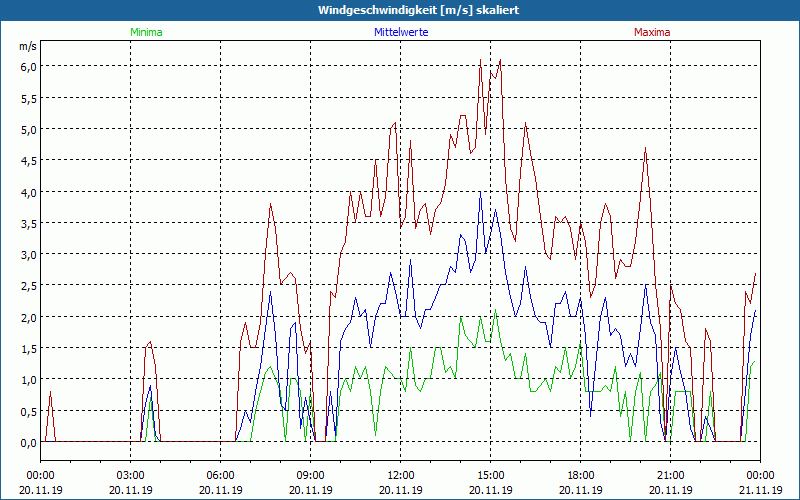Click the 0,0 y-axis tick label
Viewport: 800px width, 500px height.
point(28,442)
